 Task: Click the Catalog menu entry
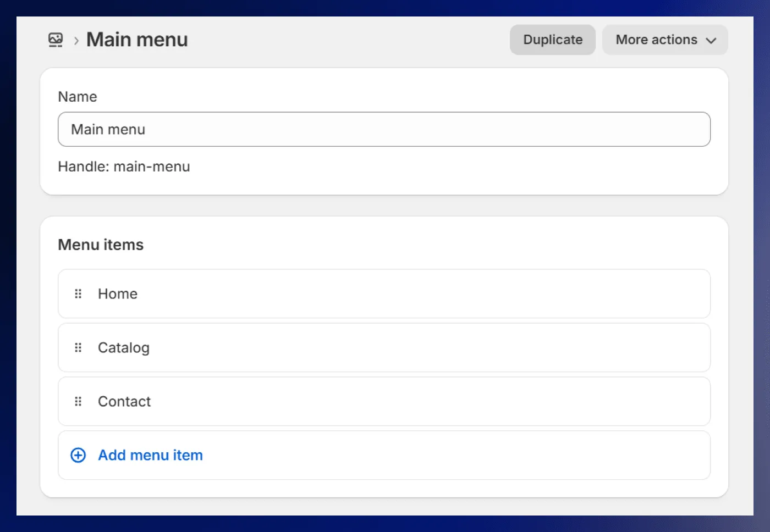(x=123, y=347)
